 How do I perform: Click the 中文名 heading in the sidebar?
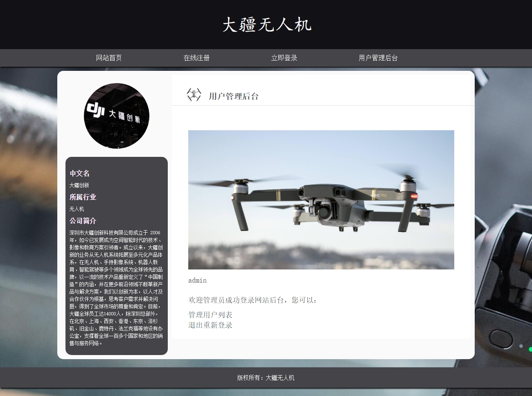(79, 173)
